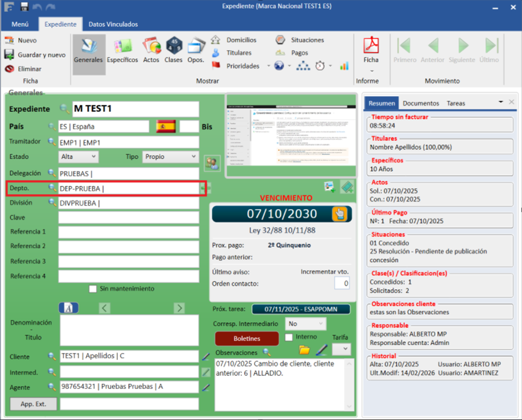
Task: Open the Tipo dropdown showing Propio
Action: [171, 157]
